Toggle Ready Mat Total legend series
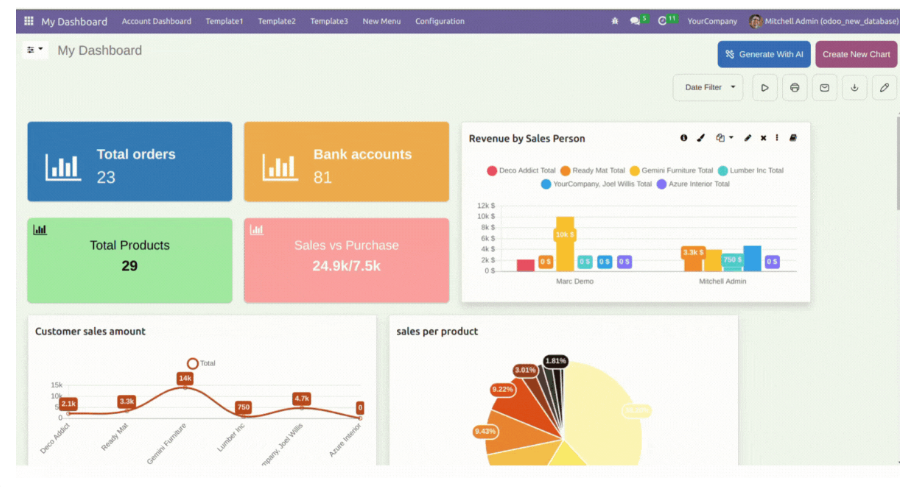910x487 pixels. pyautogui.click(x=593, y=171)
